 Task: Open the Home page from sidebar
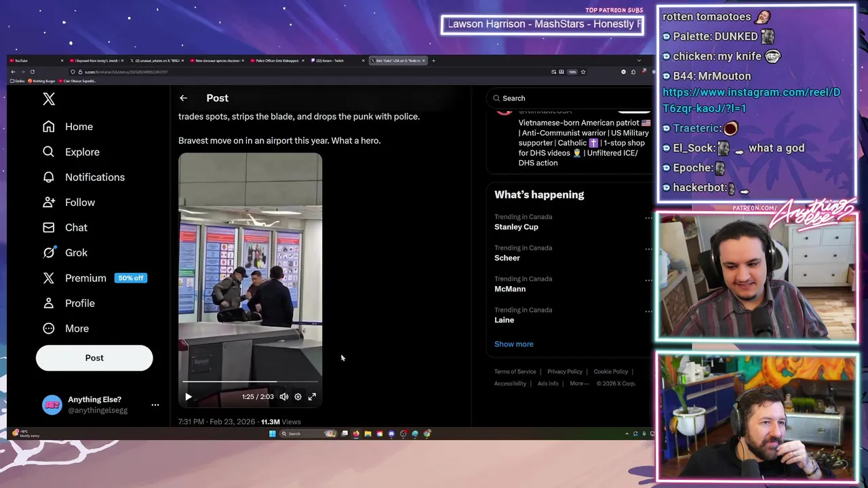coord(68,127)
